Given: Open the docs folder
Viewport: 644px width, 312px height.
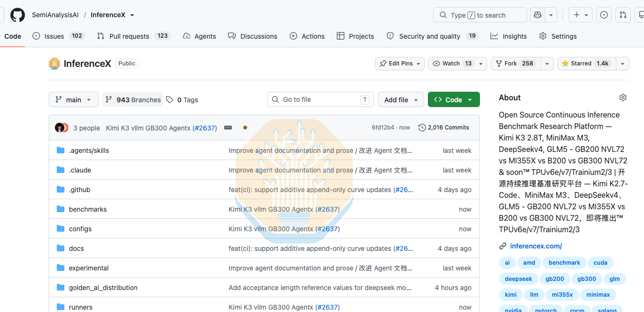Looking at the screenshot, I should click(76, 248).
